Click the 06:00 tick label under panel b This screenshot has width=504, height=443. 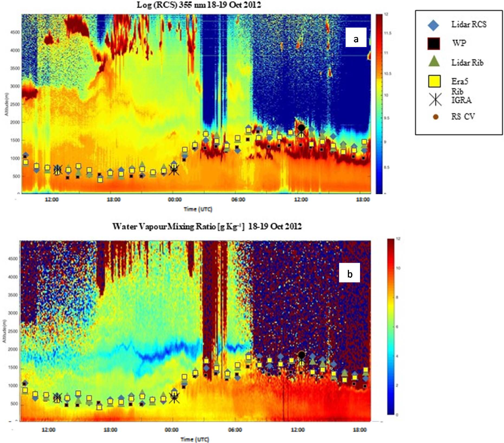[235, 430]
